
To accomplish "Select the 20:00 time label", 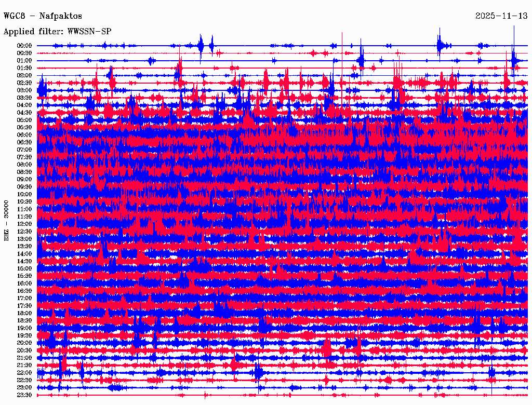I will coord(24,343).
